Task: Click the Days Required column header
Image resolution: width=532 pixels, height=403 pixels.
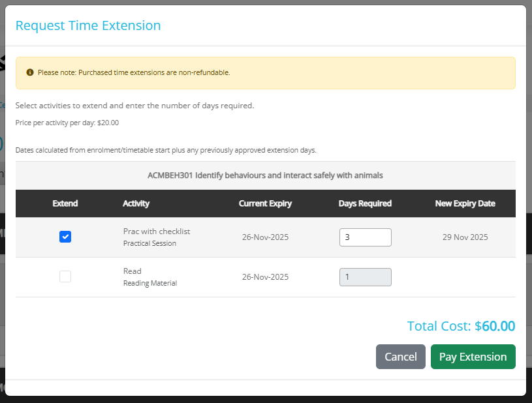Action: point(365,203)
